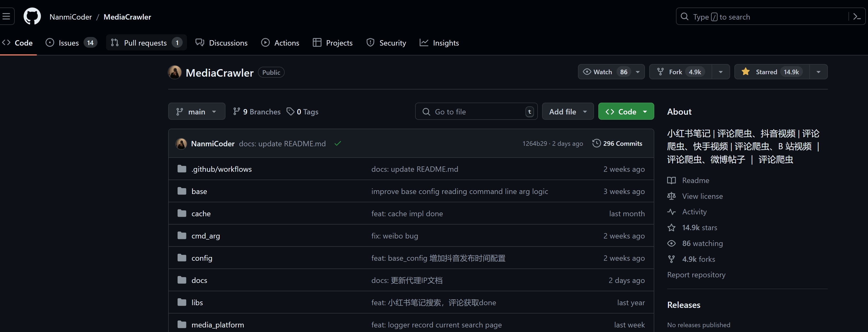Open the NanmiCoder owner breadcrumb link
This screenshot has width=868, height=332.
point(70,17)
